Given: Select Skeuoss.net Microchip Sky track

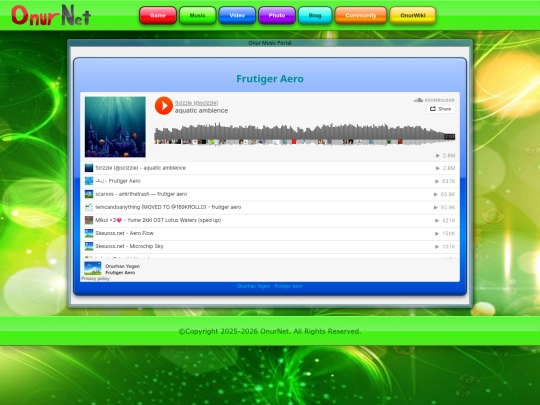Looking at the screenshot, I should (x=270, y=247).
